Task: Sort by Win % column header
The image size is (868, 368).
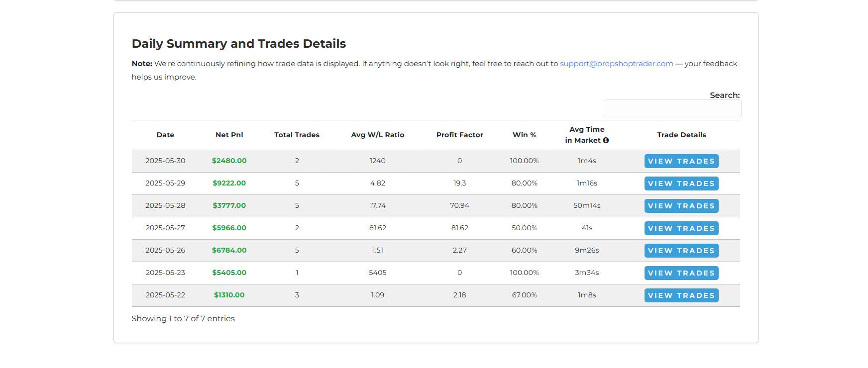Action: pyautogui.click(x=525, y=135)
